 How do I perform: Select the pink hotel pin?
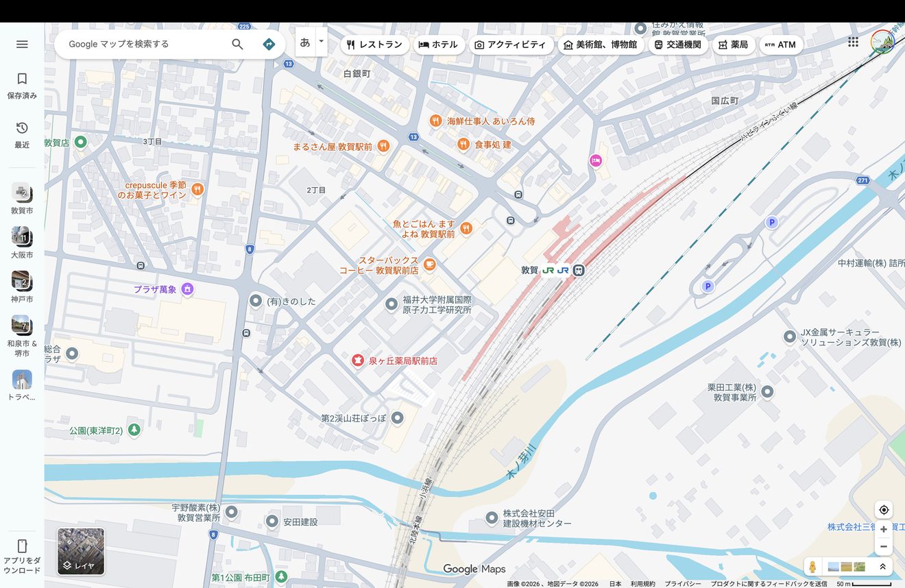[596, 160]
